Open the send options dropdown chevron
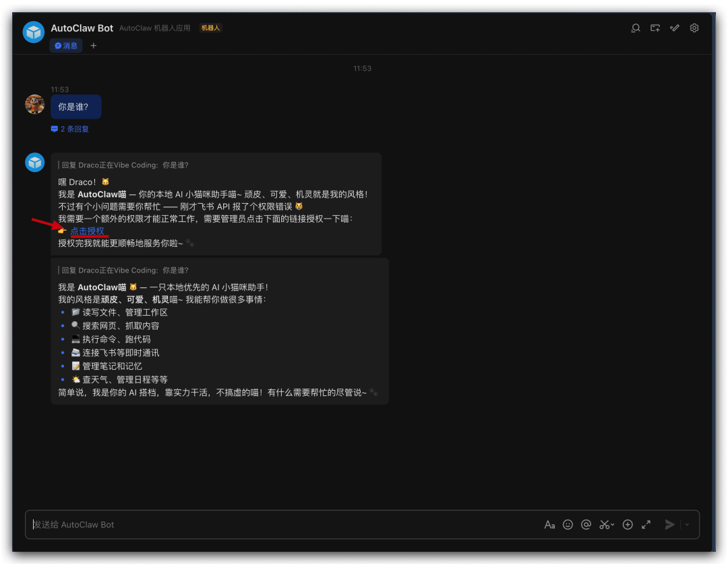Screen dimensions: 728x564 687,524
